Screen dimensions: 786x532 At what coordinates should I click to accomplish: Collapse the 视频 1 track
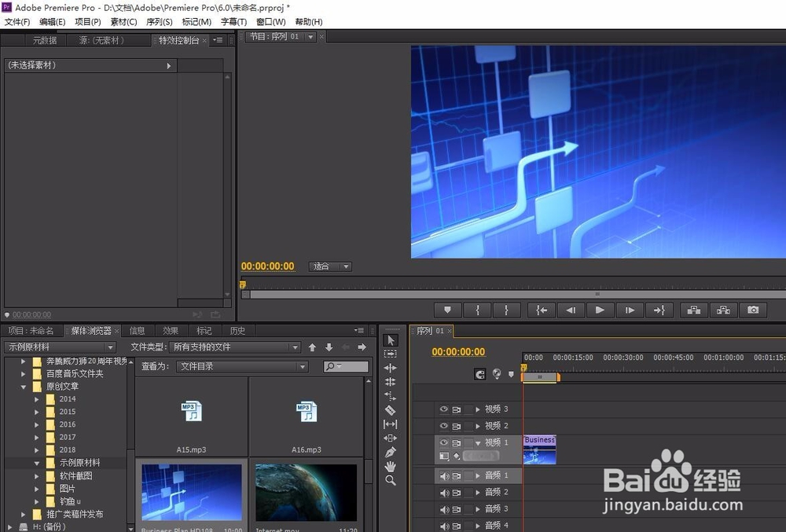478,443
